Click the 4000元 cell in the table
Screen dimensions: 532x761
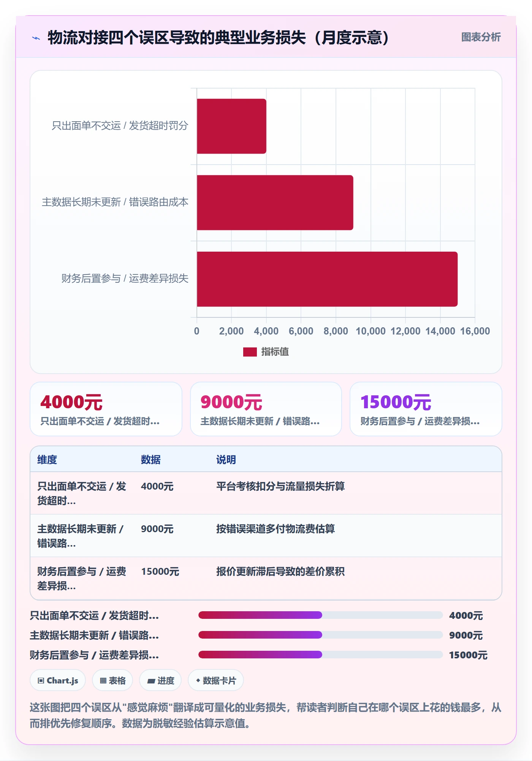157,486
